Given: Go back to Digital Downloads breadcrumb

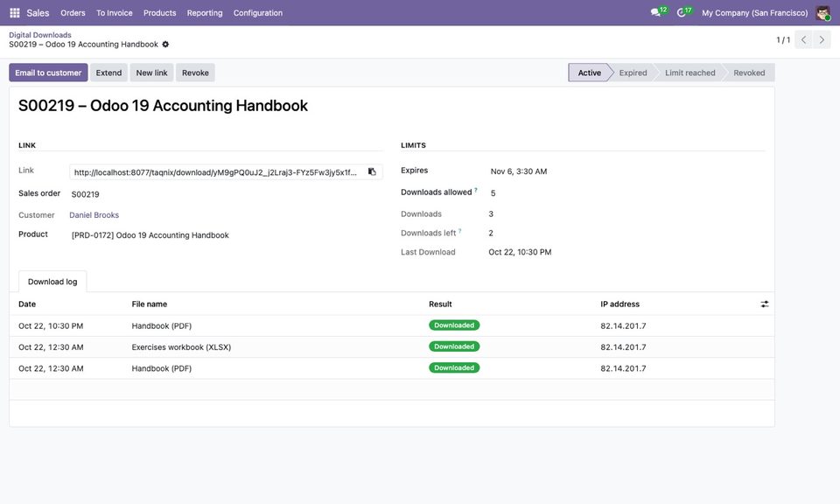Looking at the screenshot, I should (40, 35).
